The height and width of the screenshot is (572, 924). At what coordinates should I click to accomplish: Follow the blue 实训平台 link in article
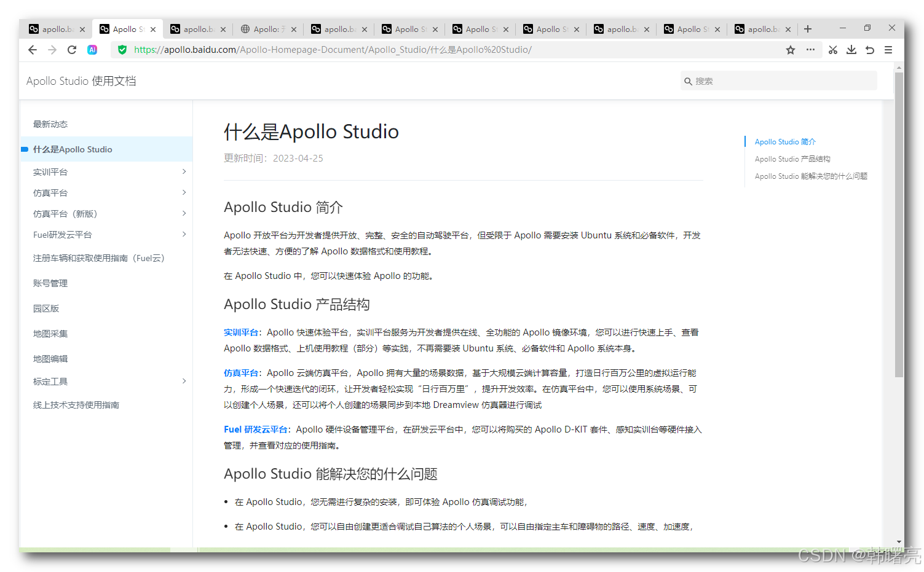point(241,332)
